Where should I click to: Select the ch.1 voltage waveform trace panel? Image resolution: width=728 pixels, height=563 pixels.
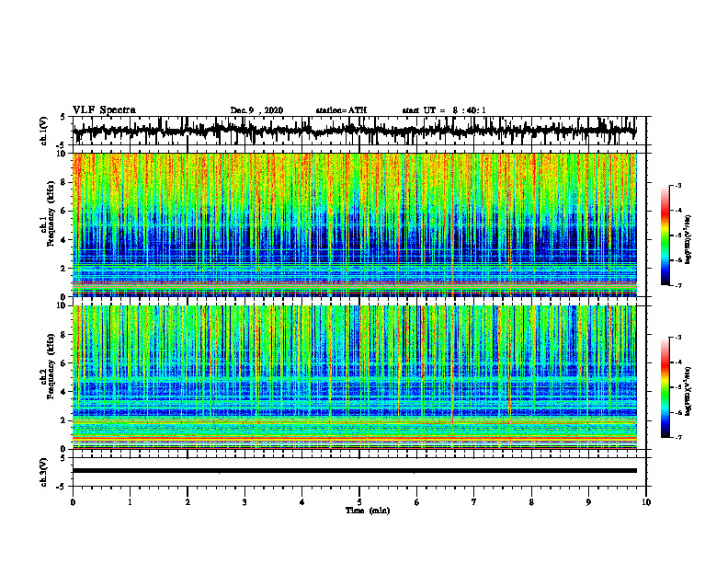point(359,131)
